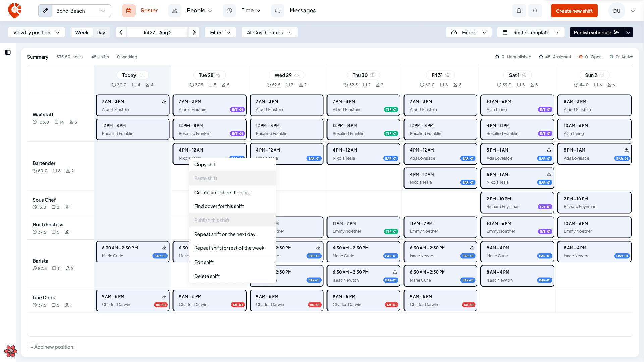Click the weather icon beside Thu 30
644x362 pixels.
tap(372, 75)
